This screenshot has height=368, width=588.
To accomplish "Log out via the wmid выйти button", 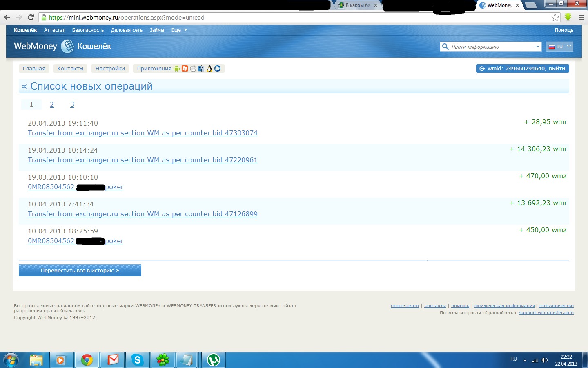I will tap(522, 69).
